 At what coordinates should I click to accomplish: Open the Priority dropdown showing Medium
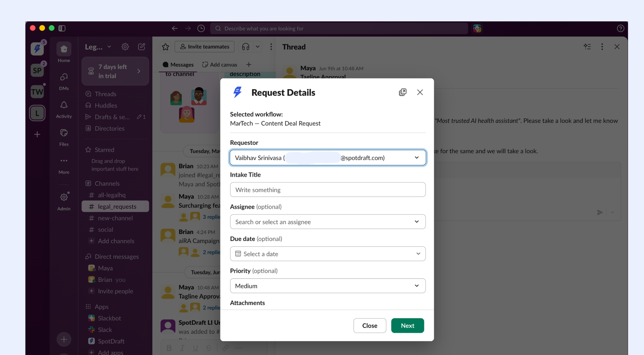tap(328, 286)
